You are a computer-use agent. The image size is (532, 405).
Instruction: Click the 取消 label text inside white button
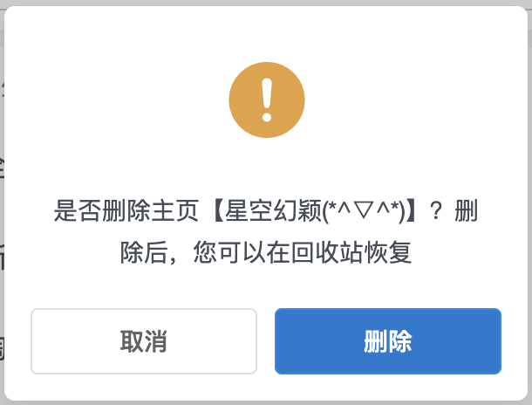tap(144, 341)
